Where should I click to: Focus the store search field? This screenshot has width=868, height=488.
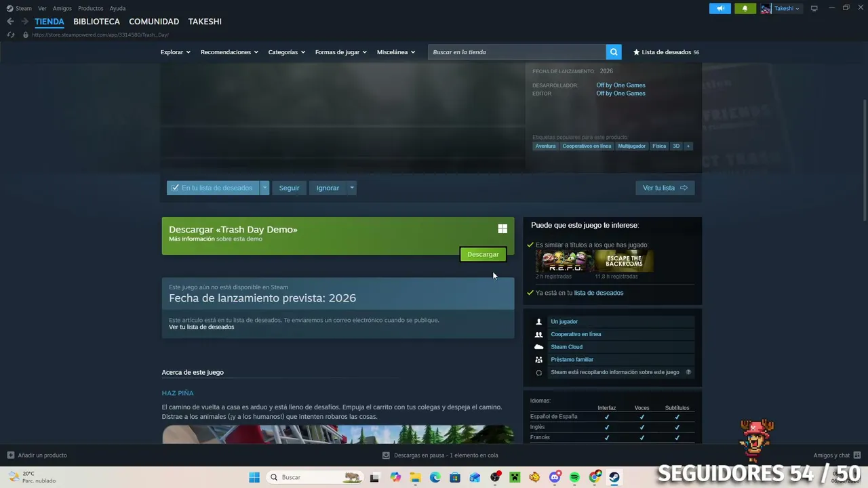[x=517, y=52]
